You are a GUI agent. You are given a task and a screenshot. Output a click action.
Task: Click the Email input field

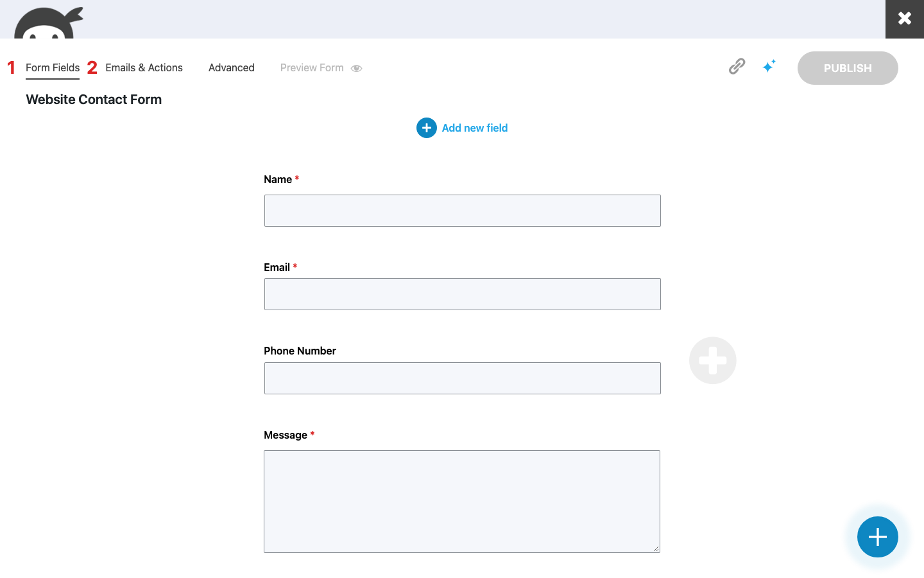click(463, 294)
